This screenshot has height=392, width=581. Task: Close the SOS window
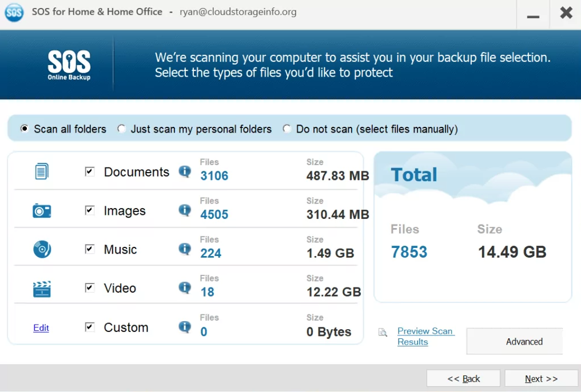tap(566, 13)
